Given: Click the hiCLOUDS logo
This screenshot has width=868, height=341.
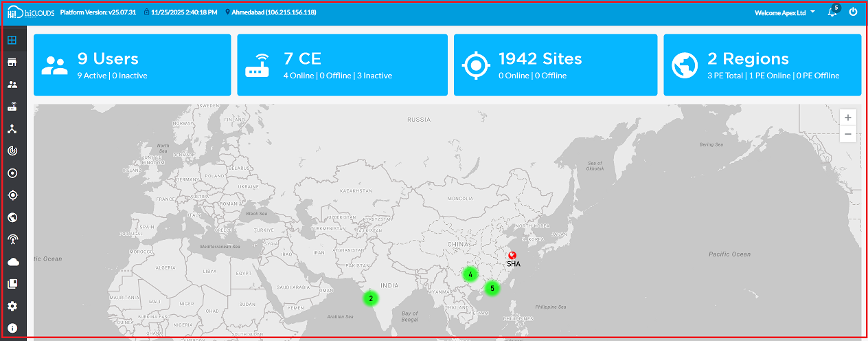Looking at the screenshot, I should (31, 12).
